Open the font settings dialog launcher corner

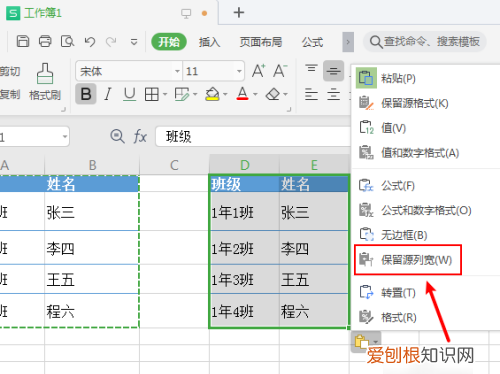point(289,109)
